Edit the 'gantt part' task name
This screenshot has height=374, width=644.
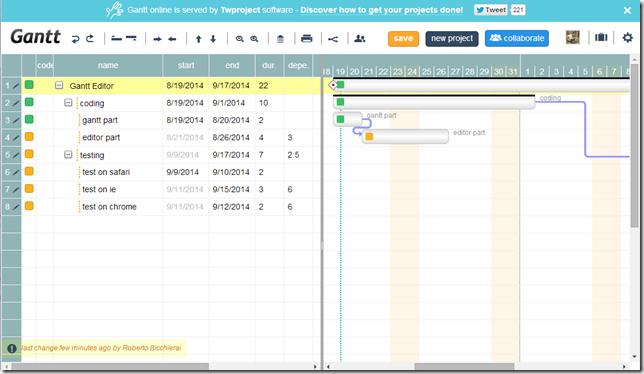[100, 120]
